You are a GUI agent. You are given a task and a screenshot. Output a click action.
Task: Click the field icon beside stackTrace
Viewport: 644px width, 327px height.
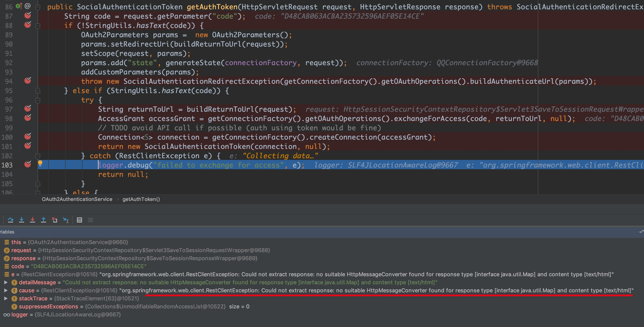(15, 298)
